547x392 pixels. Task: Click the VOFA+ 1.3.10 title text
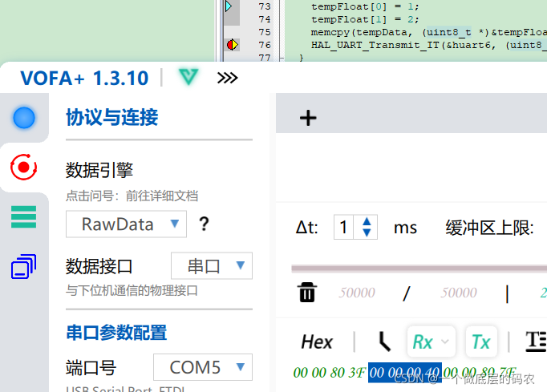coord(84,78)
